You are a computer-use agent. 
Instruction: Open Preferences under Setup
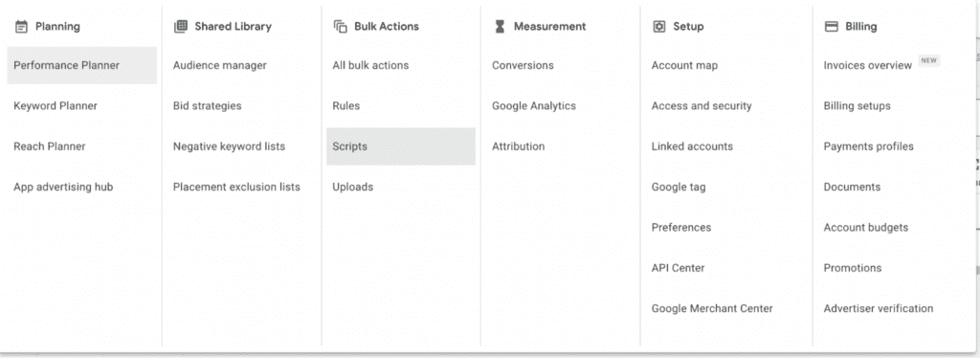click(x=681, y=228)
